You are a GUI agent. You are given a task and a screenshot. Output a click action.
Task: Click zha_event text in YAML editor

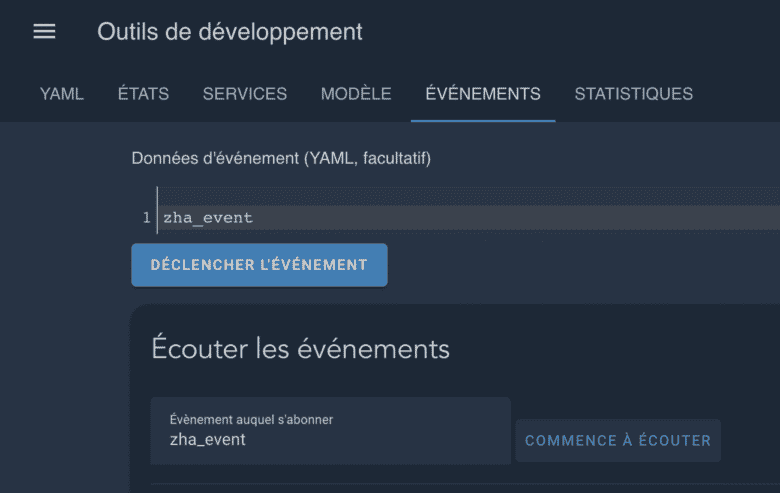[208, 218]
